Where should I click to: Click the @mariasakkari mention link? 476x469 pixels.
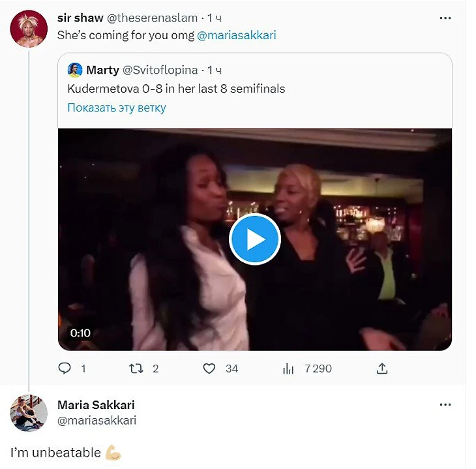pyautogui.click(x=236, y=35)
